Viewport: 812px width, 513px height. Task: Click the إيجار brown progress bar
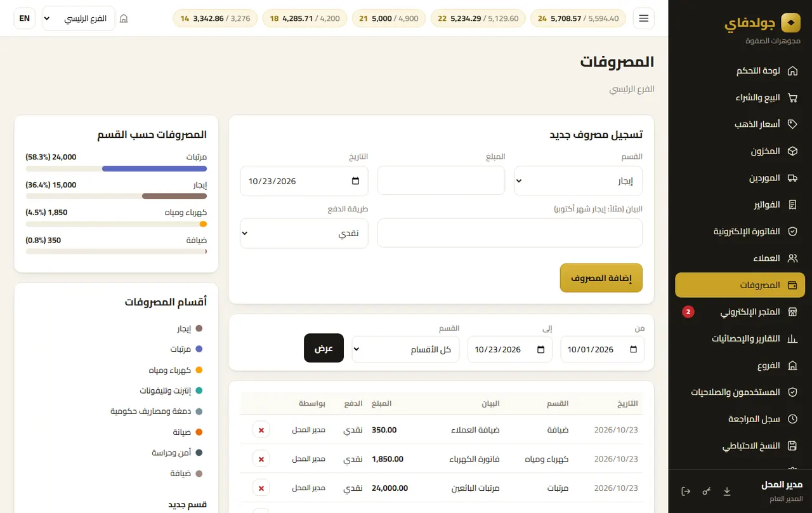[174, 196]
